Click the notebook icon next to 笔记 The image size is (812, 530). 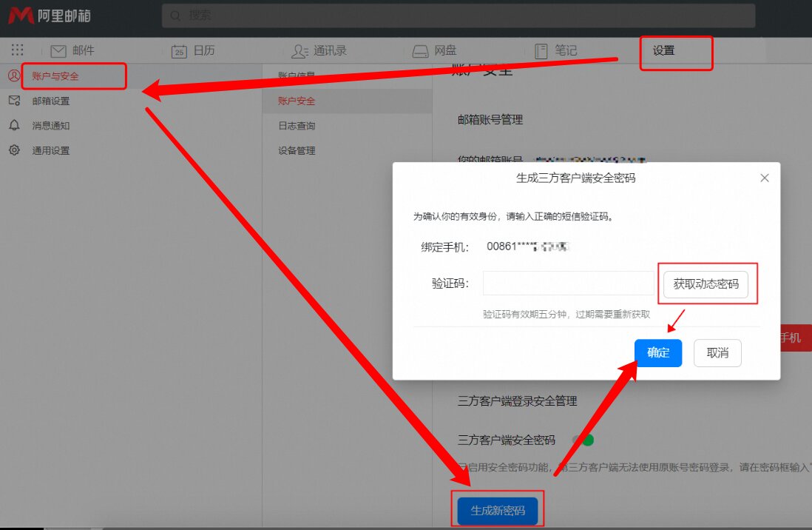[541, 51]
